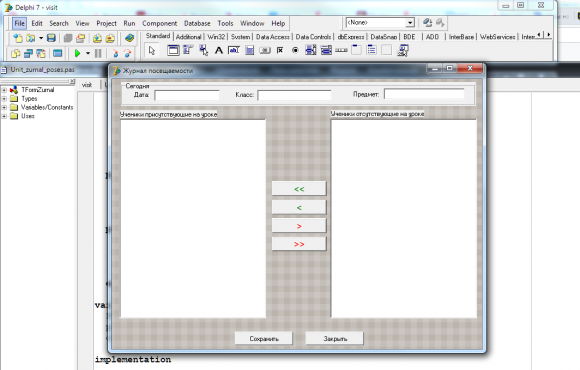Screen dimensions: 580x370
Task: Select the arrow pointer tool in palette
Action: pyautogui.click(x=152, y=50)
